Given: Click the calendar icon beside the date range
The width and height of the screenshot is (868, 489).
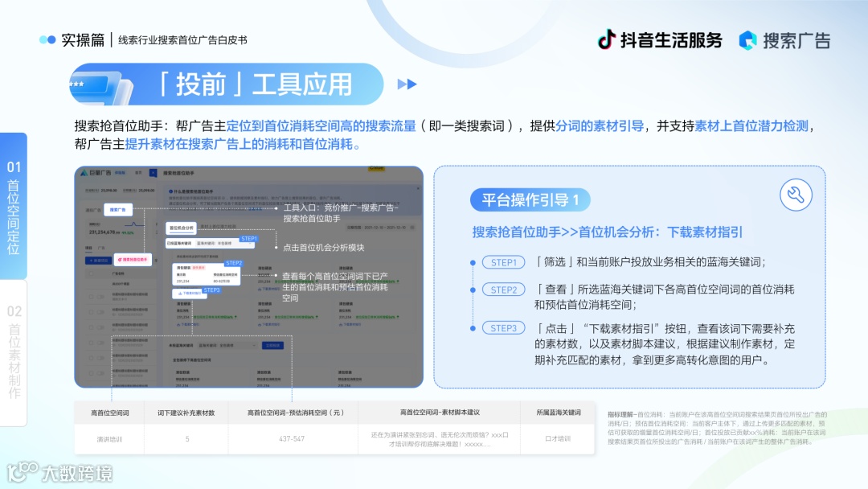Looking at the screenshot, I should (x=412, y=228).
